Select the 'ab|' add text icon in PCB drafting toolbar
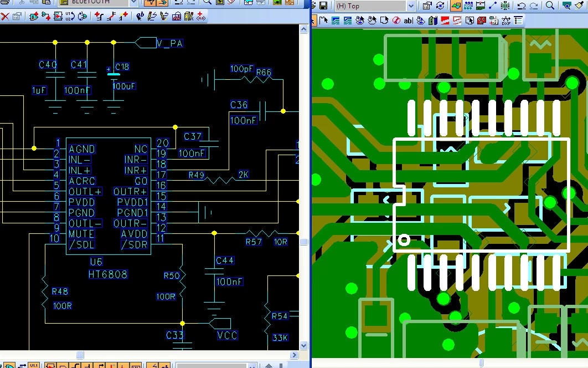Screen dimensions: 588x368 click(409, 21)
